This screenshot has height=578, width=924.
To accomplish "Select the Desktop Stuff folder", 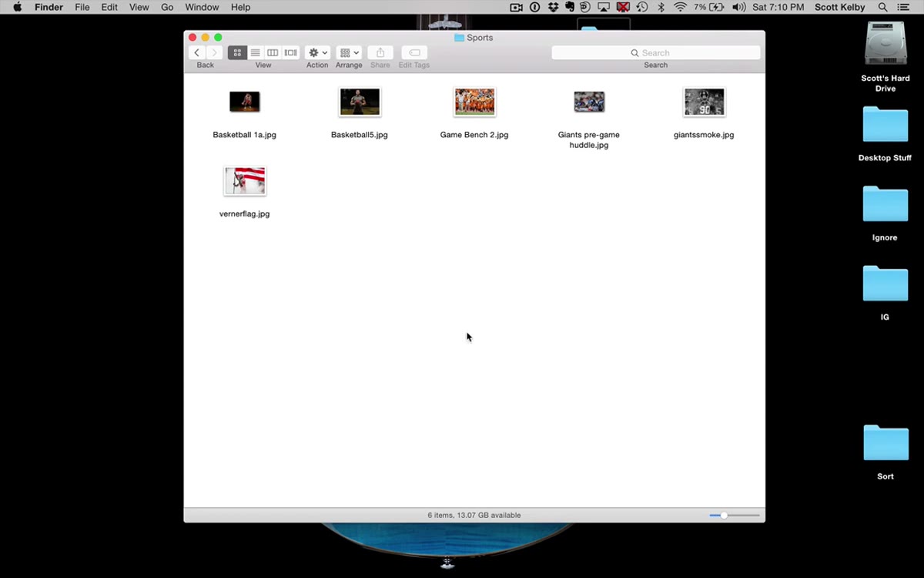I will point(885,125).
